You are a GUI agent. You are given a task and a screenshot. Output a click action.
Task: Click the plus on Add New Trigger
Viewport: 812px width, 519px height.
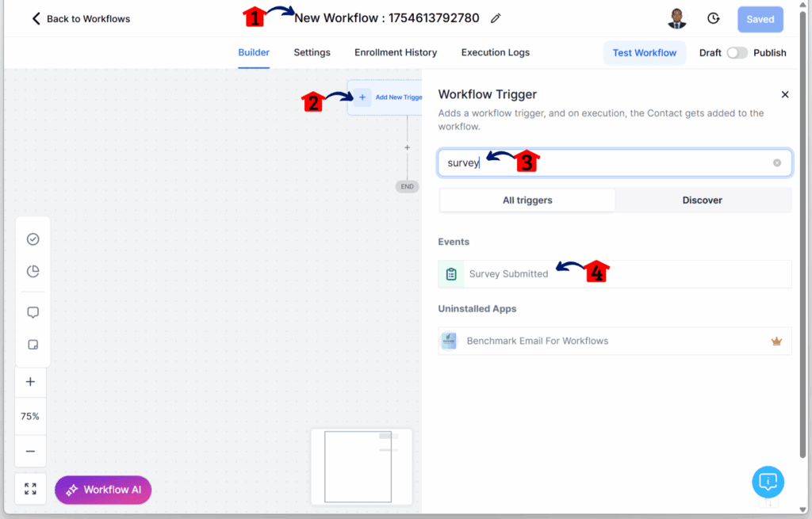(x=362, y=97)
